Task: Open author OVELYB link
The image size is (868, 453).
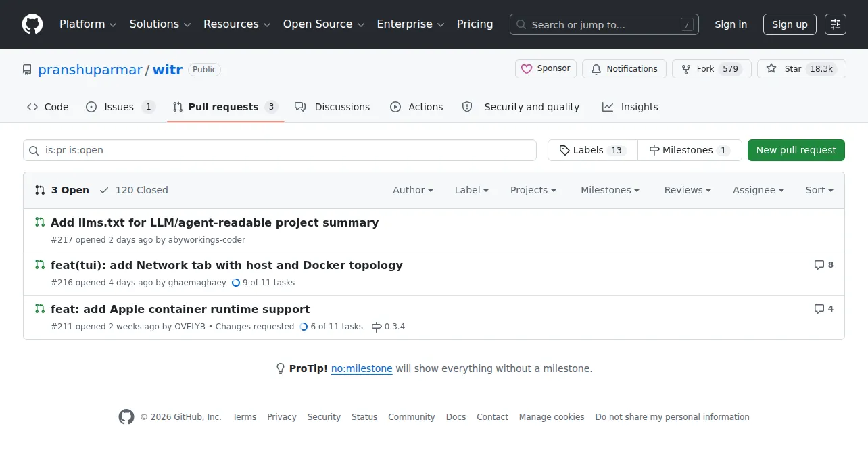Action: (190, 327)
